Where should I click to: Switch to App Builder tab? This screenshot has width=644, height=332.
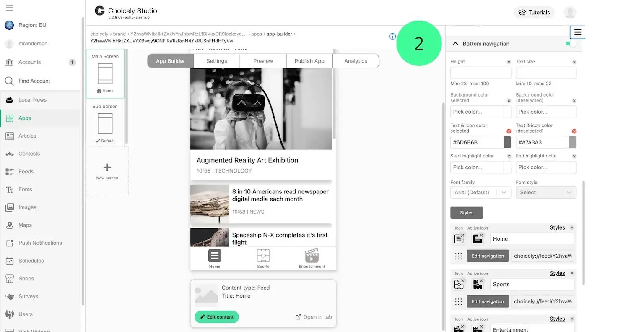click(171, 61)
